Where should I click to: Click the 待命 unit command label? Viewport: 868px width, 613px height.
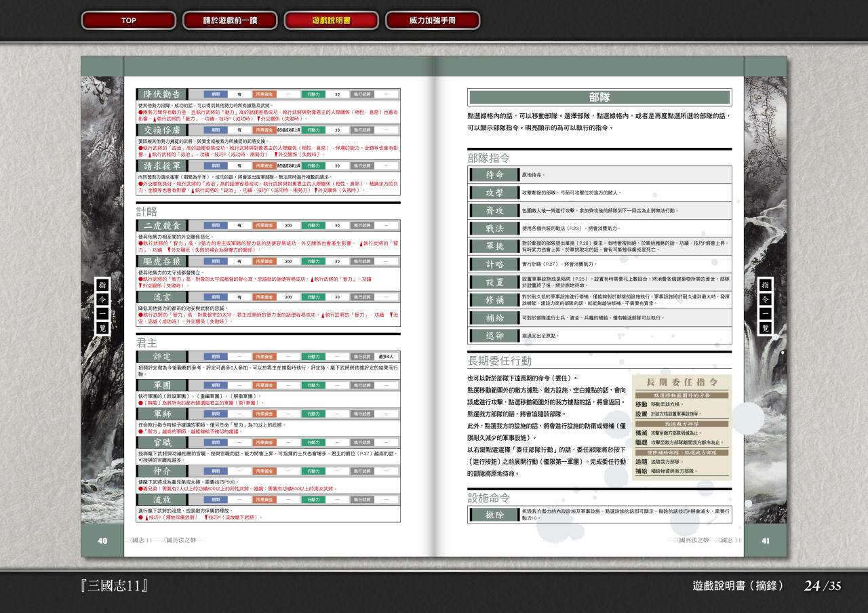(494, 174)
